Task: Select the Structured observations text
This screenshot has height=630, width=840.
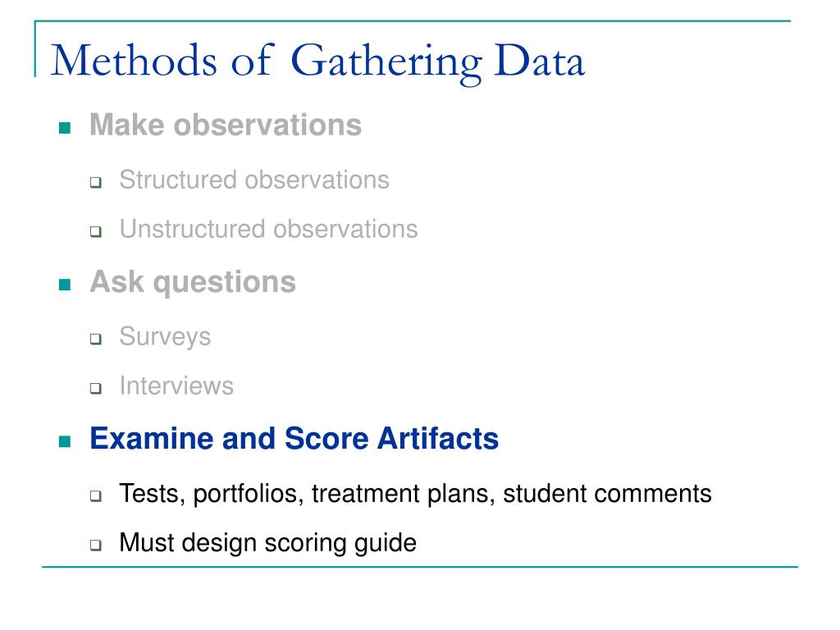Action: 254,180
